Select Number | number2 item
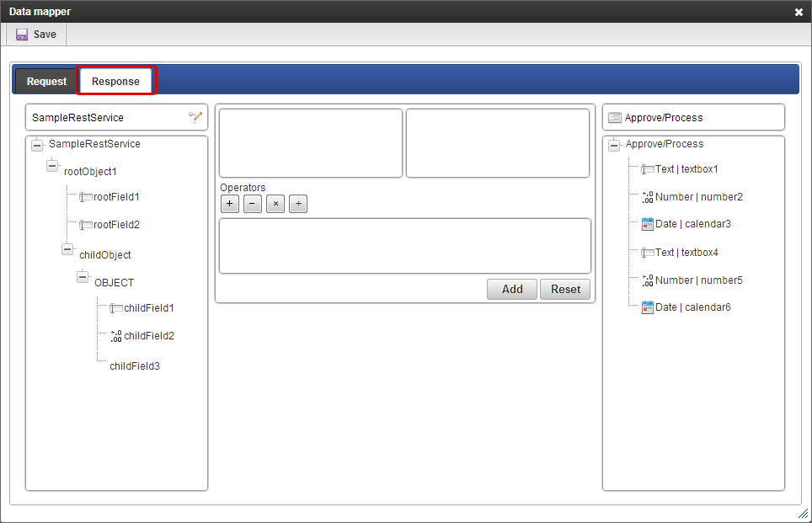This screenshot has height=523, width=812. click(x=699, y=197)
